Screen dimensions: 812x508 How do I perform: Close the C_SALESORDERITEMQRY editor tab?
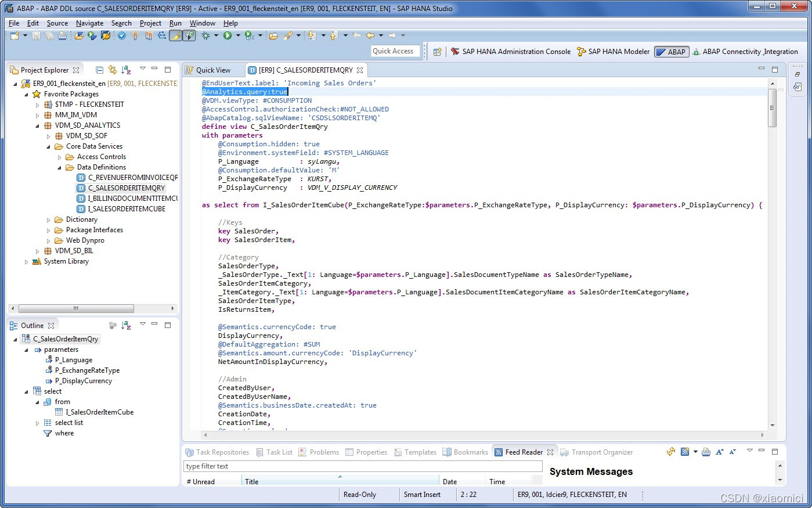pos(360,70)
